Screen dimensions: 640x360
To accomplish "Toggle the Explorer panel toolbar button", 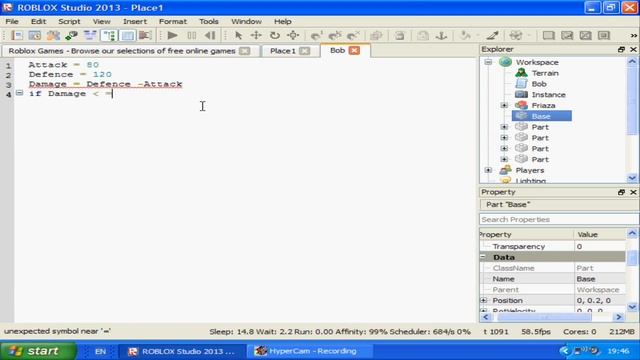I will (x=109, y=36).
